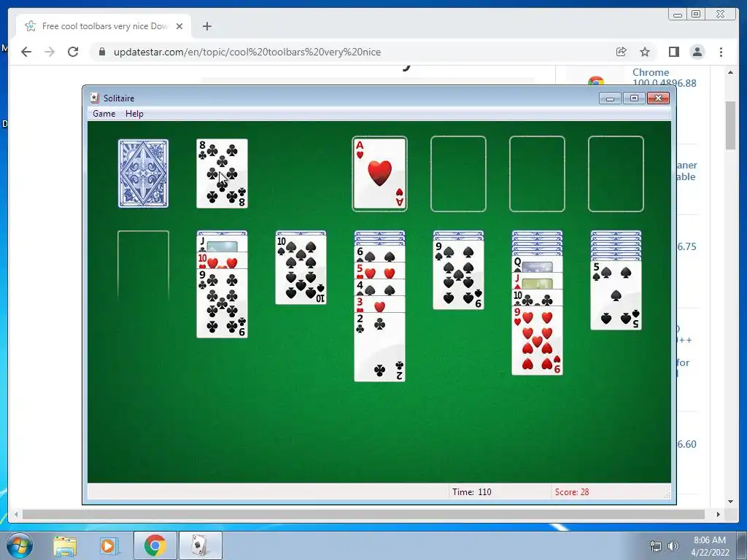The width and height of the screenshot is (747, 560).
Task: Share this page via Chrome icon
Action: (622, 52)
